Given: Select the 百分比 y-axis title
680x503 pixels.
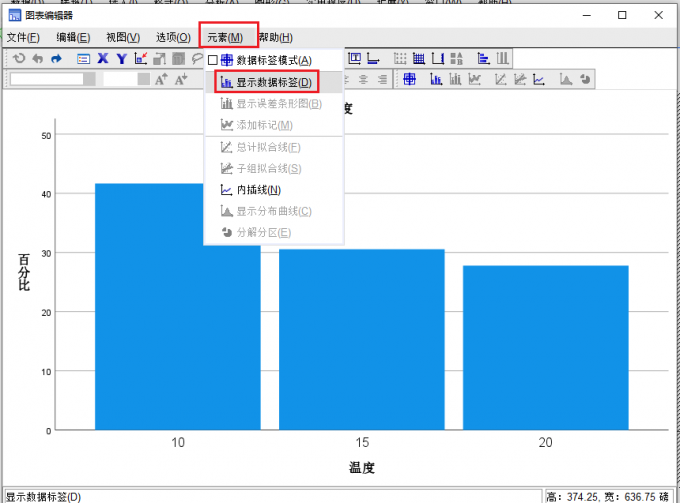Looking at the screenshot, I should tap(24, 272).
